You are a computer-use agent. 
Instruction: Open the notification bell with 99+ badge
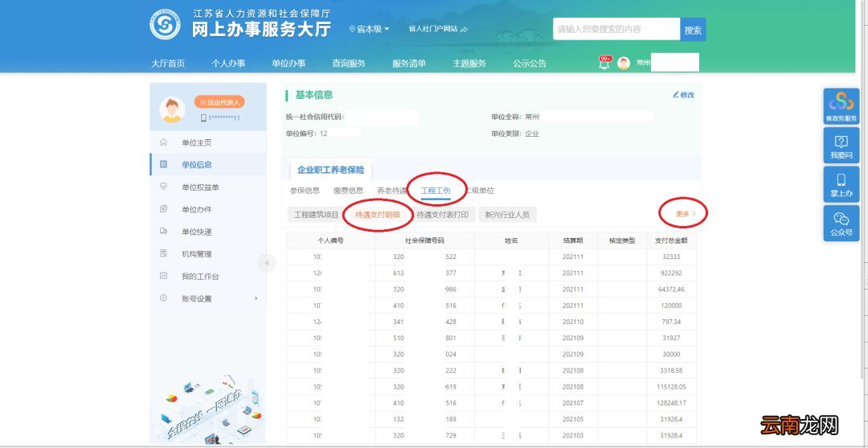(x=604, y=63)
